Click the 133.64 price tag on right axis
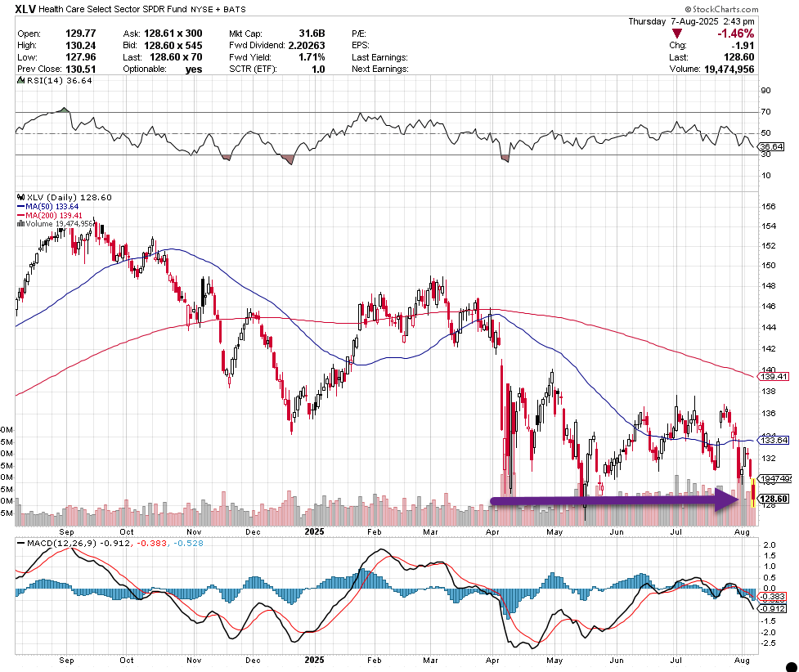 774,440
